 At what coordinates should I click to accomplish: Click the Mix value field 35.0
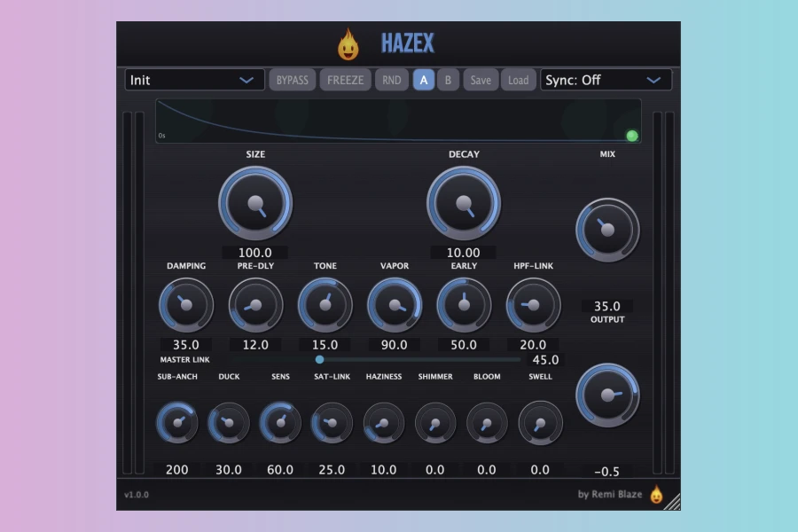coord(607,306)
